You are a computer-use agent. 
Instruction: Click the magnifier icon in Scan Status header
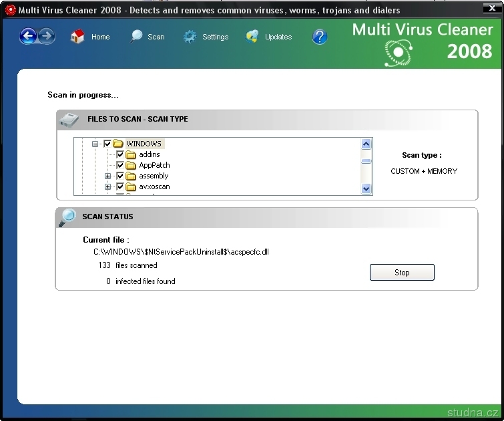pos(68,218)
